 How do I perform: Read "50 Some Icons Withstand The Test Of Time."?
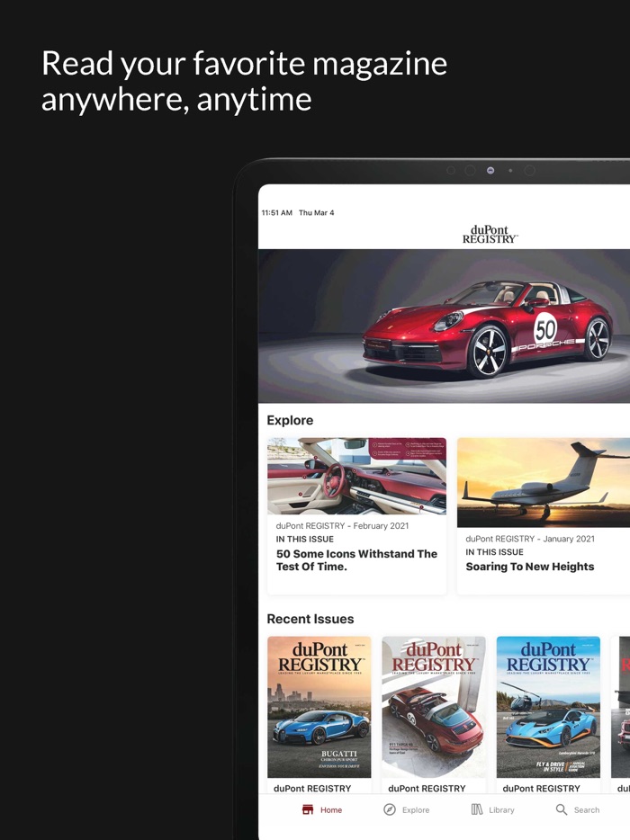coord(356,559)
